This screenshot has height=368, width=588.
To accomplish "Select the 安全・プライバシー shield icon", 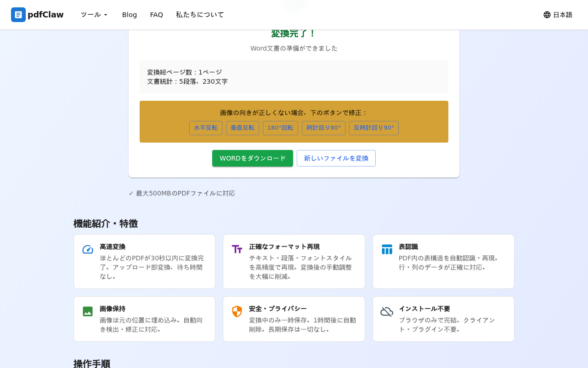I will click(x=237, y=311).
